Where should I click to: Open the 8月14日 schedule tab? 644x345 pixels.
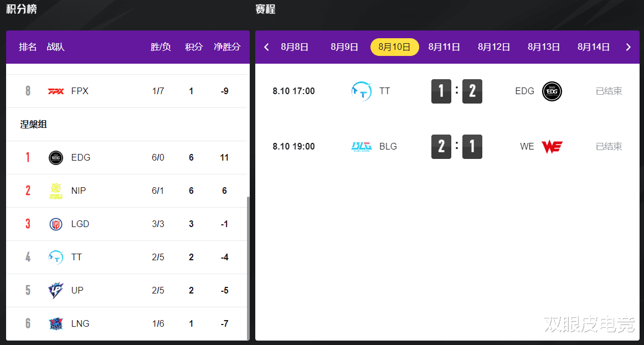coord(594,47)
